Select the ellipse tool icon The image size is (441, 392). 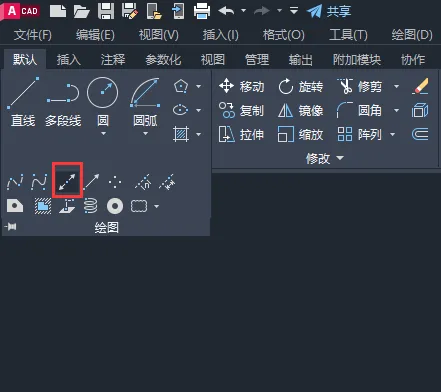181,110
